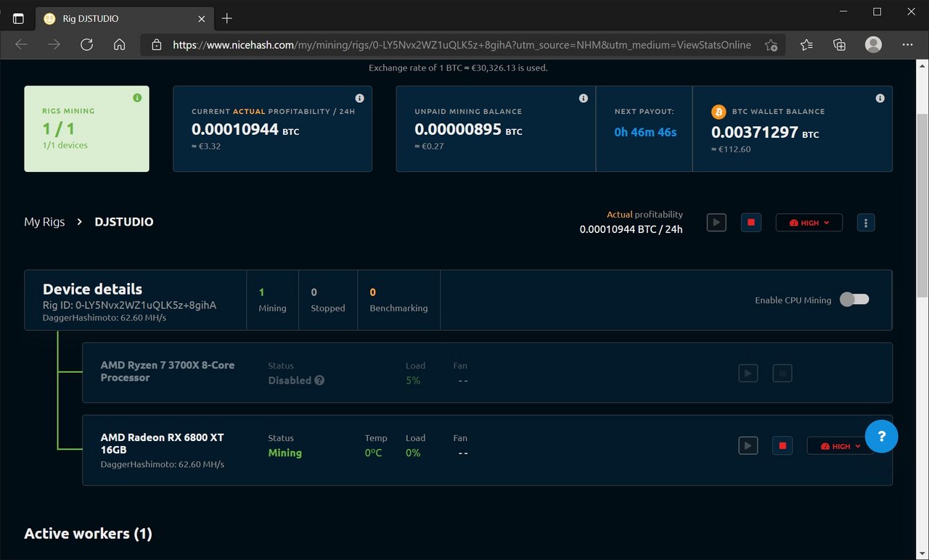
Task: Open the rig HIGH power mode dropdown
Action: click(x=809, y=223)
